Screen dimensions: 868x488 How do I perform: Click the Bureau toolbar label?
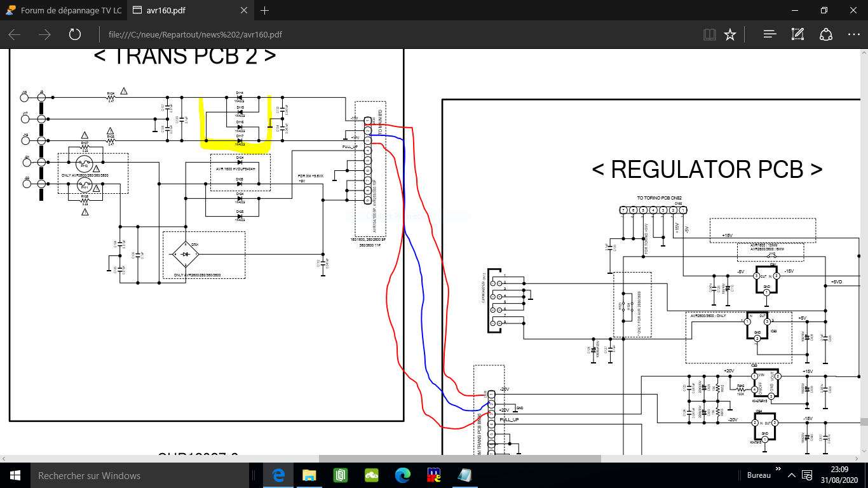[758, 475]
